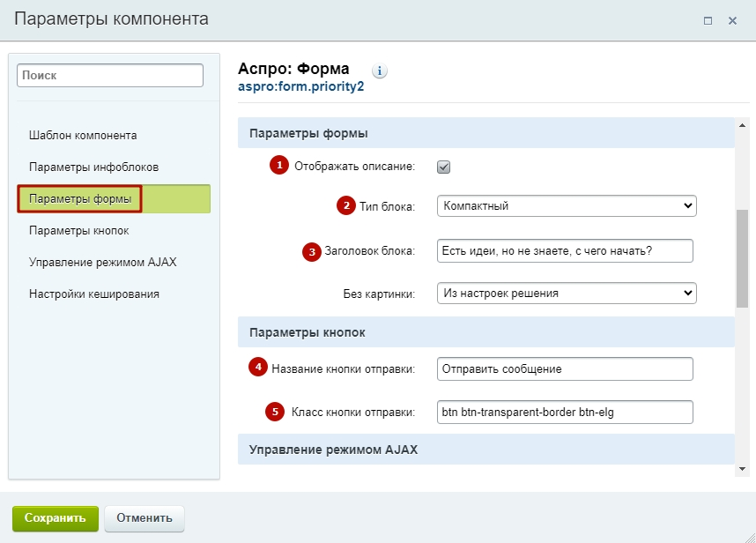
Task: Click red marker number 5
Action: [x=275, y=412]
